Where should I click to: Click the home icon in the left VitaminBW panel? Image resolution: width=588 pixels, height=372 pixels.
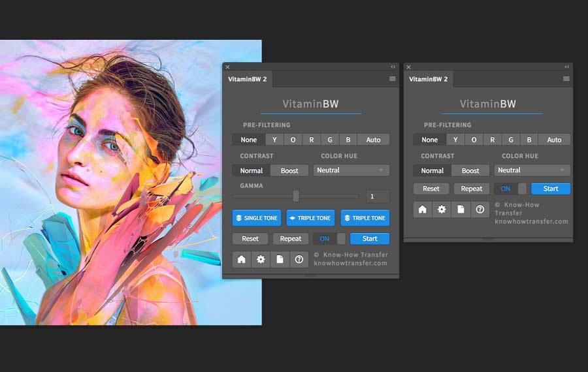[x=242, y=259]
